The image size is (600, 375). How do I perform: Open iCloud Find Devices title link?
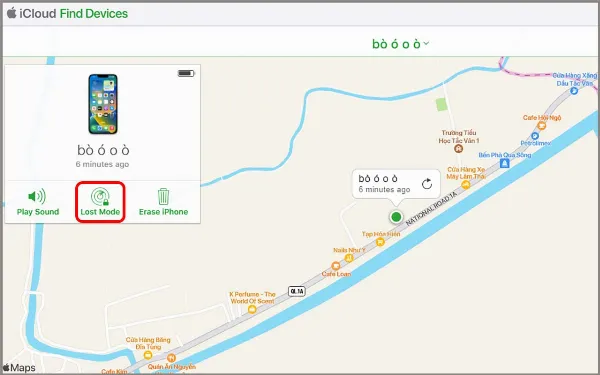click(73, 14)
